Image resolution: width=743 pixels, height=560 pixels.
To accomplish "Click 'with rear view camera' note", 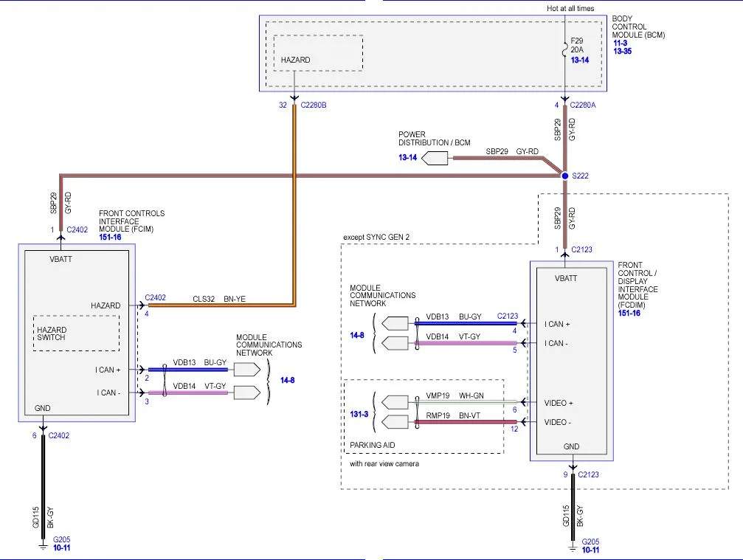I will 384,464.
